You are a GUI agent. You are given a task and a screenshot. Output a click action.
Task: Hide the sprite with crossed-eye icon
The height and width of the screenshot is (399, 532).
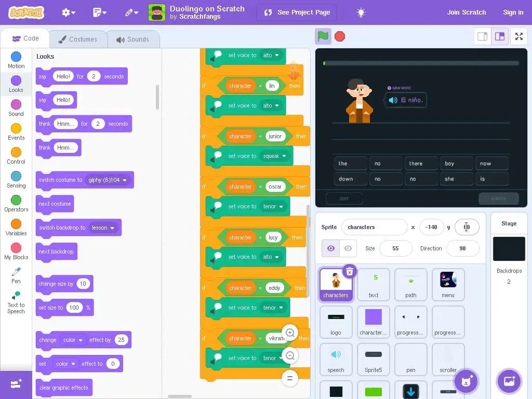[x=348, y=248]
